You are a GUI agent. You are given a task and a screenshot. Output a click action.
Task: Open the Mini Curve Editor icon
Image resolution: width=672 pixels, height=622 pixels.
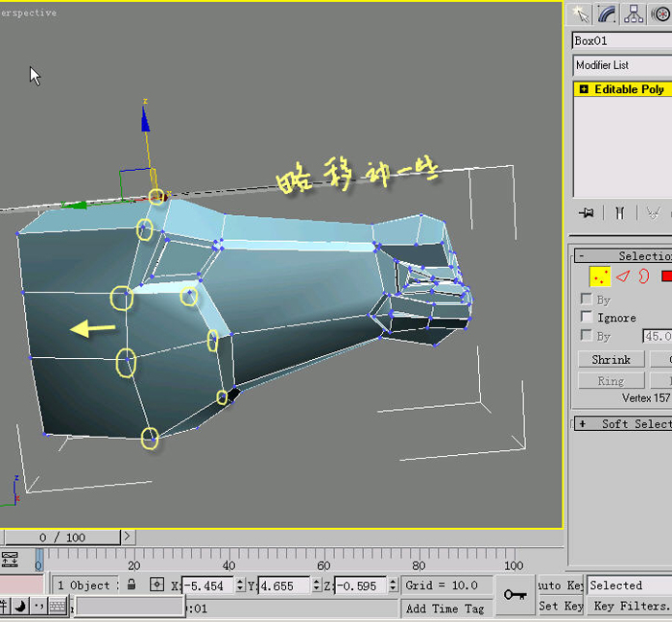tap(10, 559)
